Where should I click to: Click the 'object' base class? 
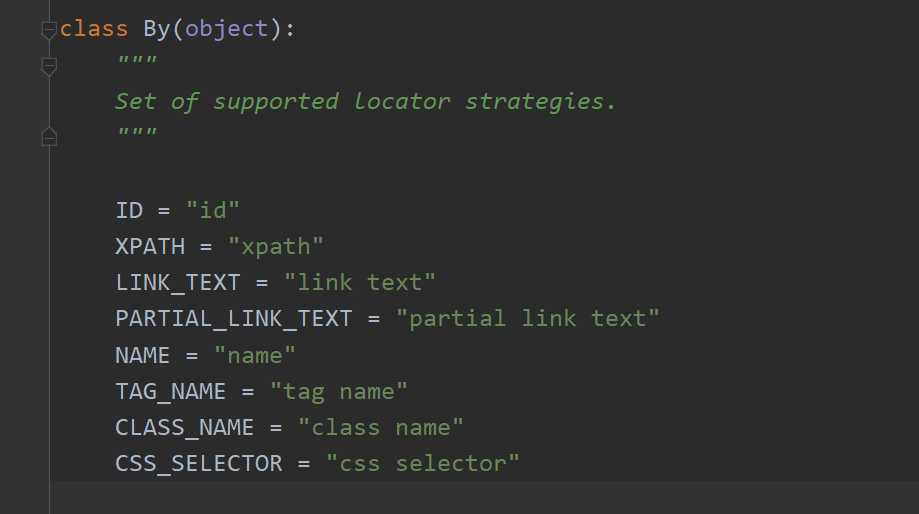[227, 29]
